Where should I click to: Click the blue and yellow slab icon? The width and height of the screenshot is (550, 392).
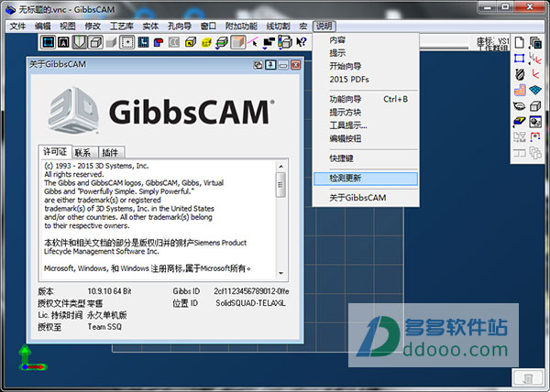click(x=520, y=122)
